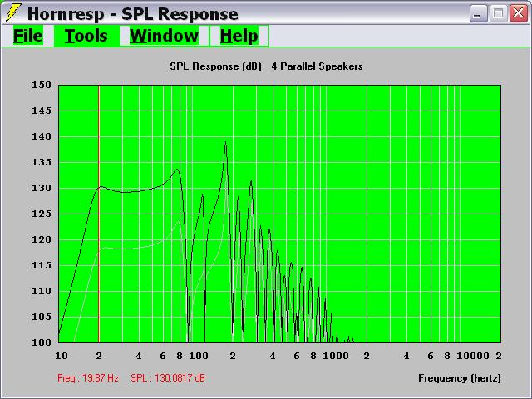Click the SPL : 130.0817 dB readout

[168, 378]
